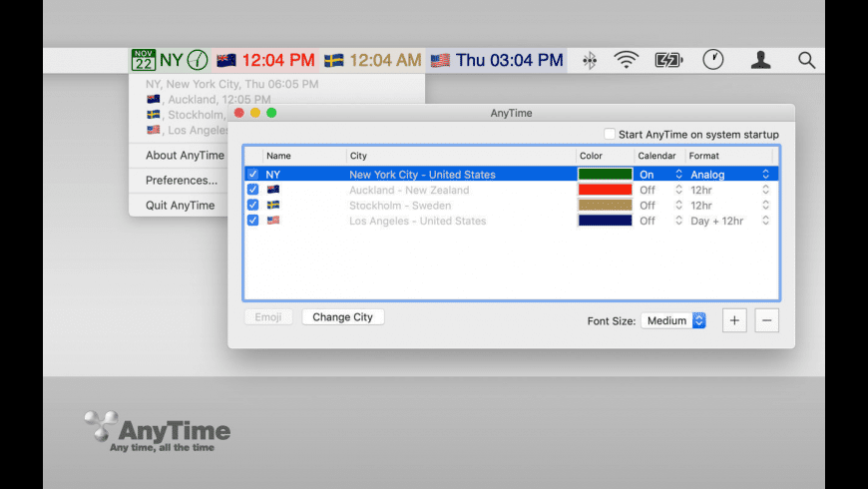
Task: Select NY, New York City menu entry
Action: tap(231, 84)
